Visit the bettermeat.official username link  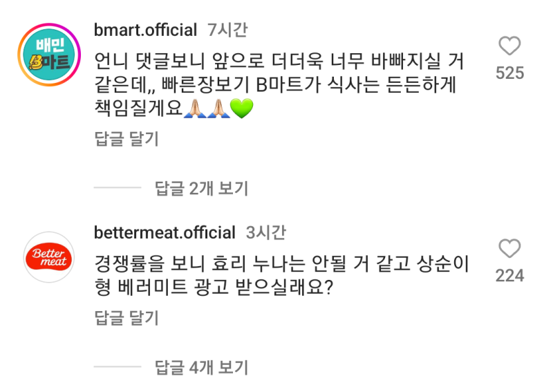point(165,232)
